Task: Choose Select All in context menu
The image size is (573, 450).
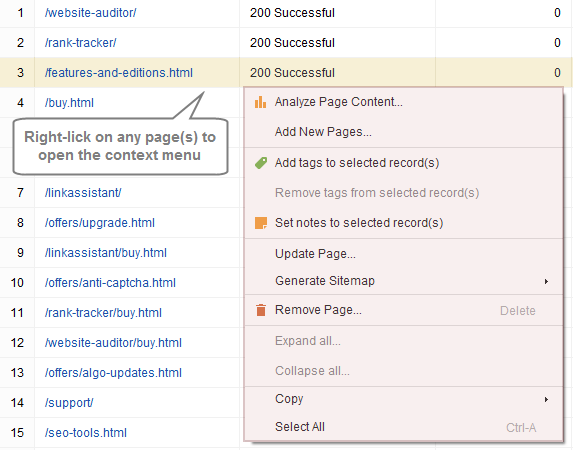Action: (x=300, y=427)
